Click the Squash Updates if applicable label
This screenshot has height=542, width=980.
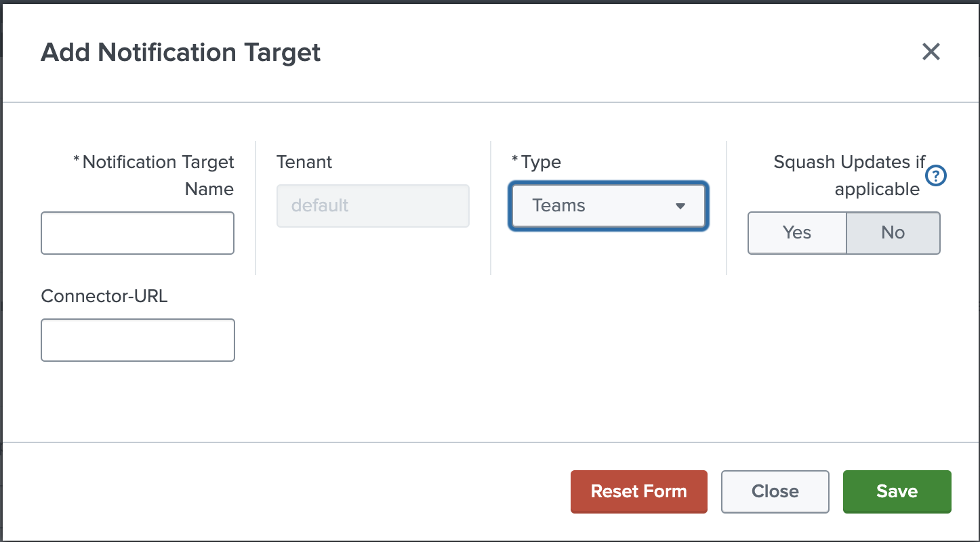point(850,175)
